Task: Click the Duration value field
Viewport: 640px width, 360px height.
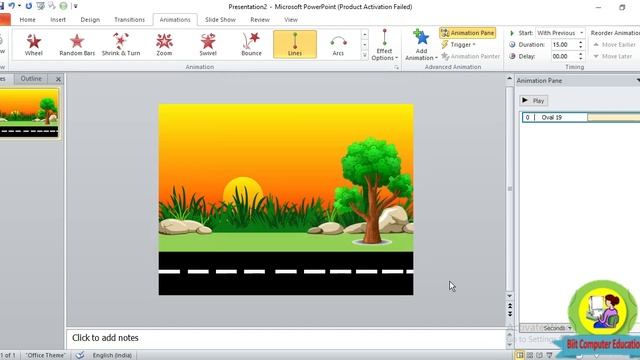Action: tap(563, 44)
